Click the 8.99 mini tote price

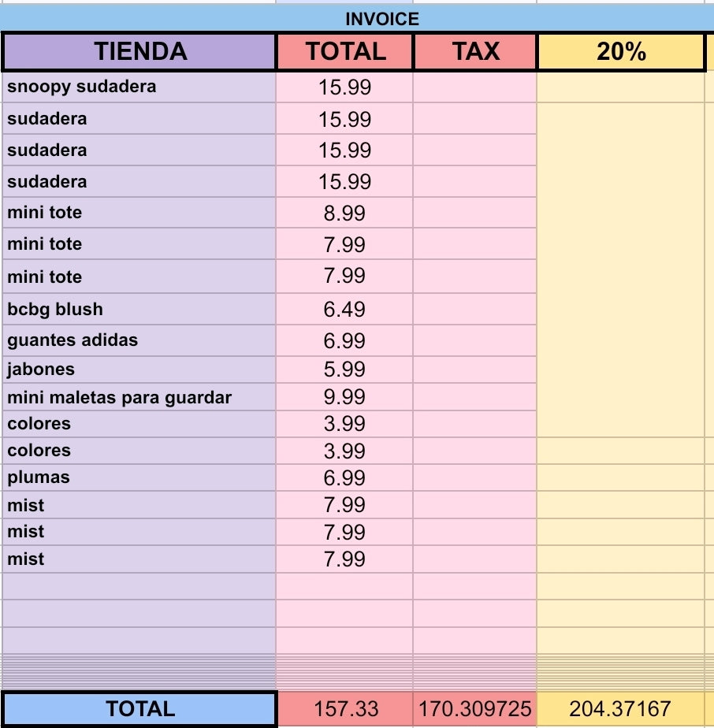coord(344,213)
